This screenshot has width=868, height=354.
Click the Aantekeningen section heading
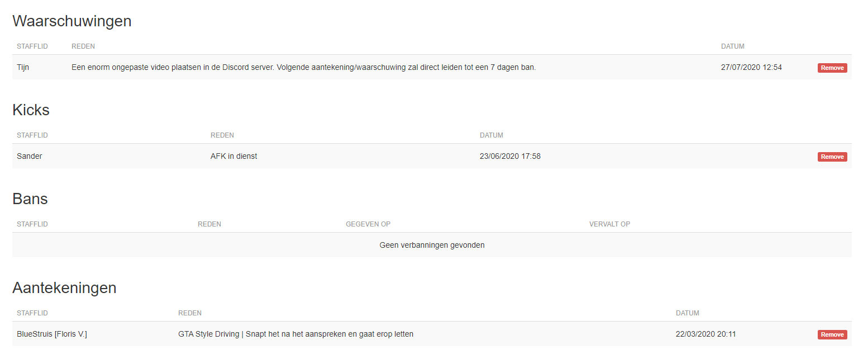click(x=64, y=288)
